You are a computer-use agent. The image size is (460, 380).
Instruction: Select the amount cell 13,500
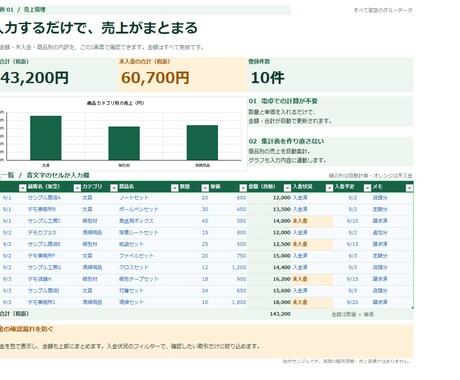pos(282,209)
